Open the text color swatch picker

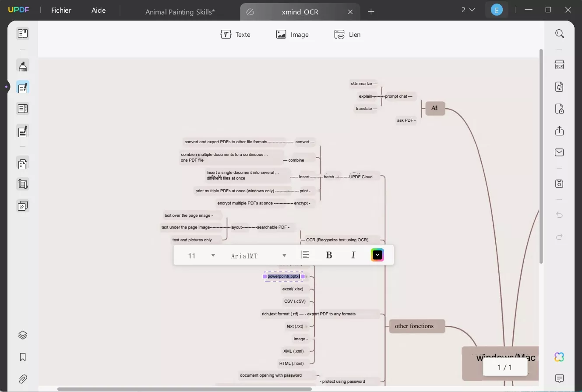tap(377, 254)
